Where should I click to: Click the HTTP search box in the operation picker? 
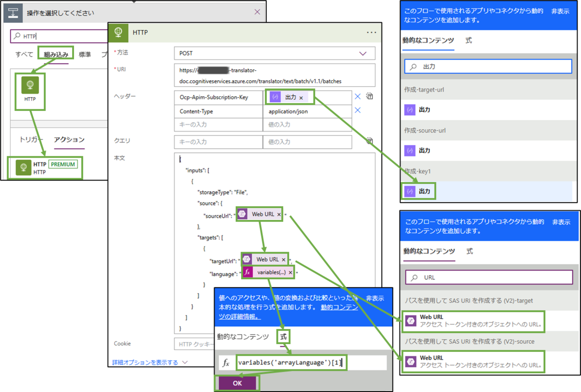click(x=59, y=36)
